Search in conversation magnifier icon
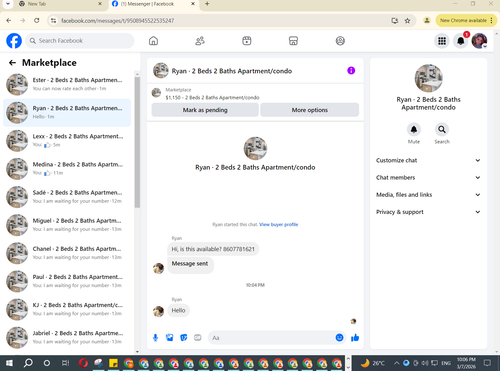Screen dimensions: 500x371 [x=442, y=129]
